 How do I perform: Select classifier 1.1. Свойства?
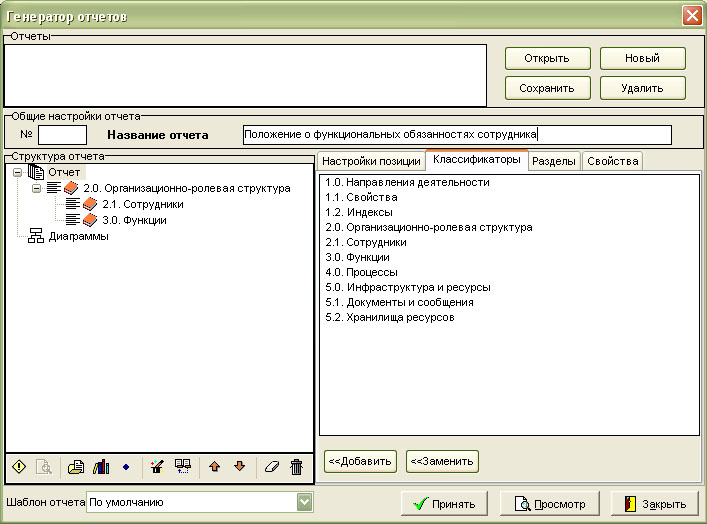click(361, 197)
